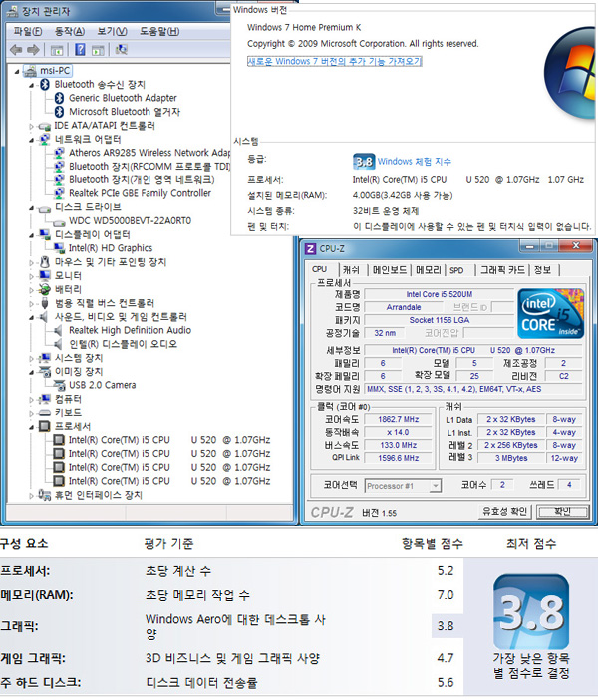Click the USB 2.0 Camera icon
Viewport: 598px width, 700px height.
click(x=59, y=385)
